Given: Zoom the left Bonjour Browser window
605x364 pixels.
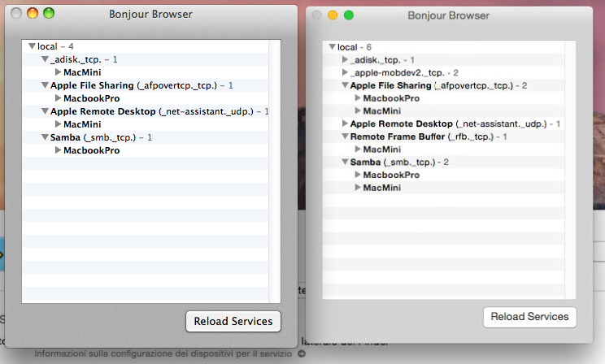Looking at the screenshot, I should tap(49, 13).
